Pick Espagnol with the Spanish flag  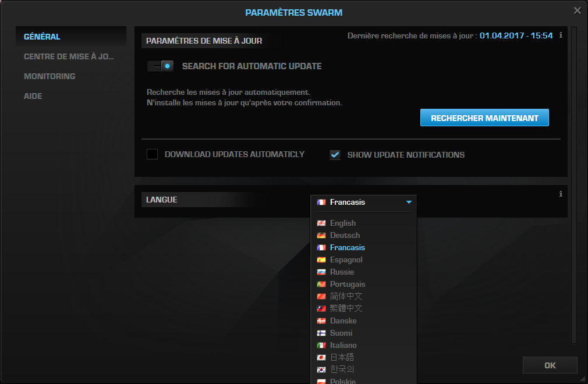pyautogui.click(x=346, y=259)
